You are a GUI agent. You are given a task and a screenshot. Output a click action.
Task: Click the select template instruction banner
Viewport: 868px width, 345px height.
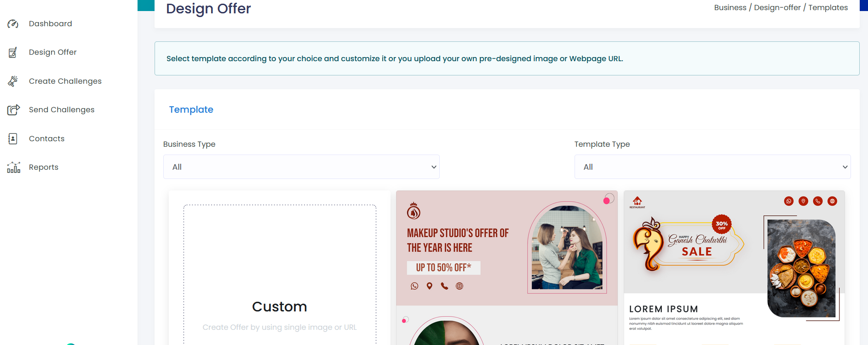tap(507, 58)
